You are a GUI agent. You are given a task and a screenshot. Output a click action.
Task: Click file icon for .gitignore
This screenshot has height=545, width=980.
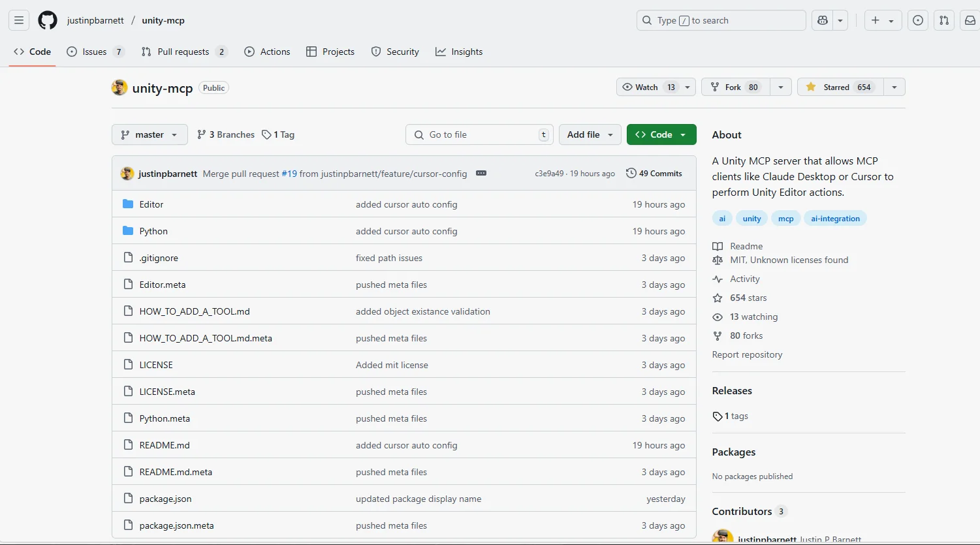click(128, 258)
